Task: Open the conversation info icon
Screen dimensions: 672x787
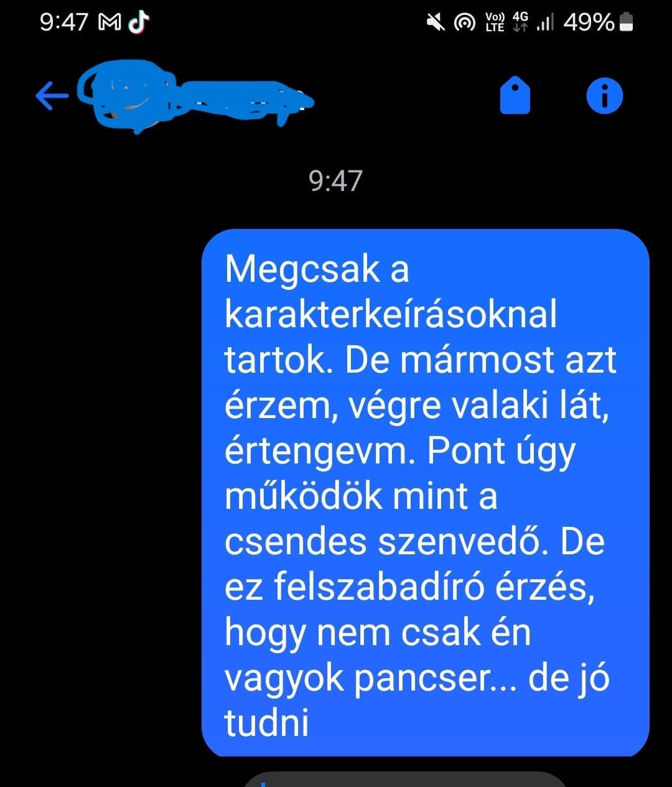Action: click(604, 96)
